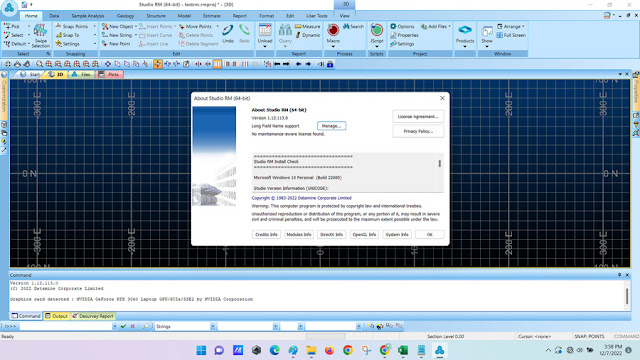Open the Strings combo box dropdown
This screenshot has width=640, height=360.
click(213, 326)
